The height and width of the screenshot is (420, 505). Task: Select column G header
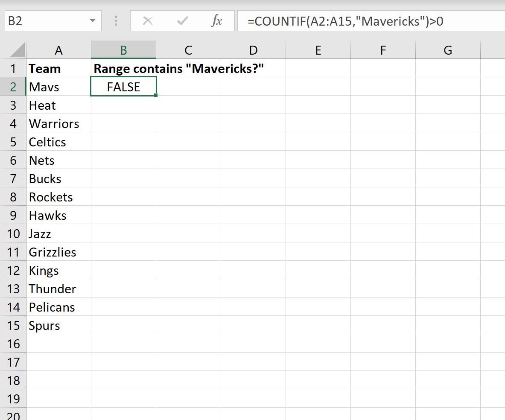447,50
